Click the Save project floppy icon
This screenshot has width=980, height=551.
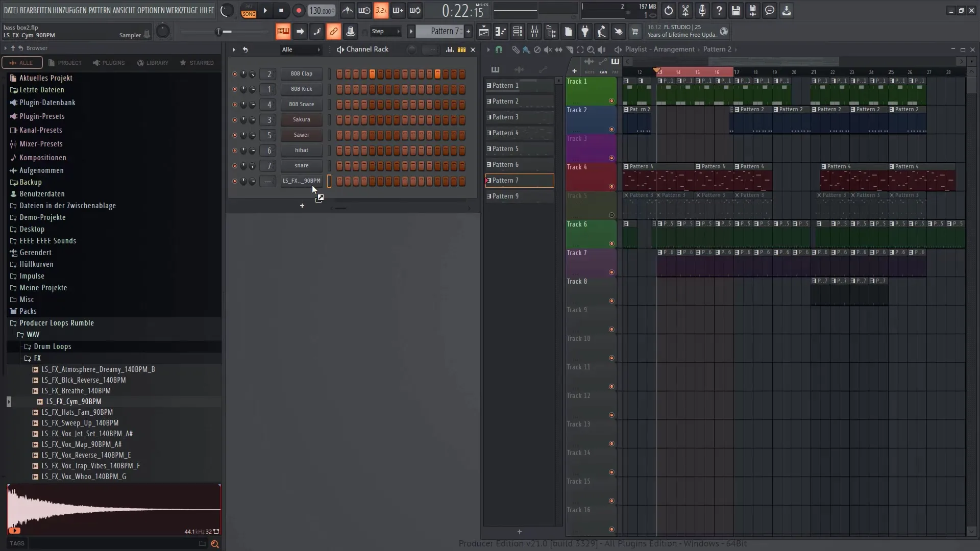click(x=736, y=10)
